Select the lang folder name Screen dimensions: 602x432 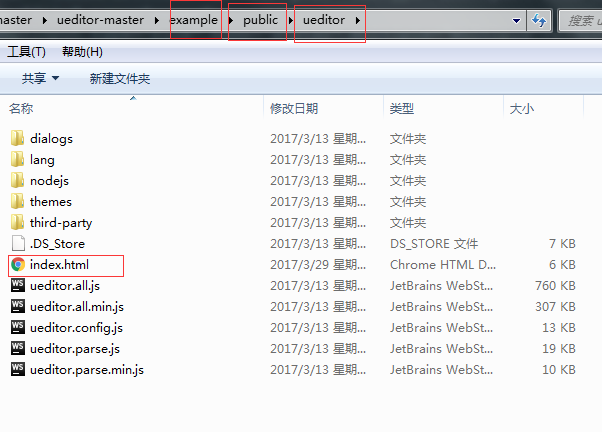[x=42, y=160]
